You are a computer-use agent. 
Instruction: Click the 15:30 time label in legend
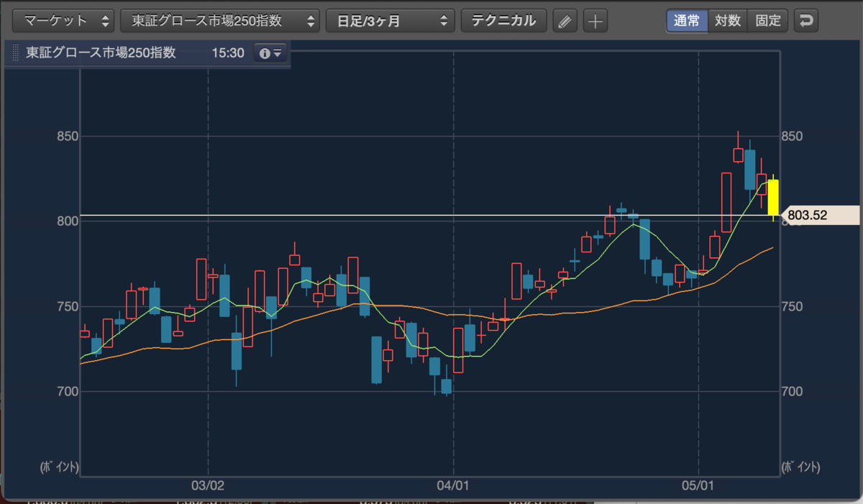[x=228, y=54]
